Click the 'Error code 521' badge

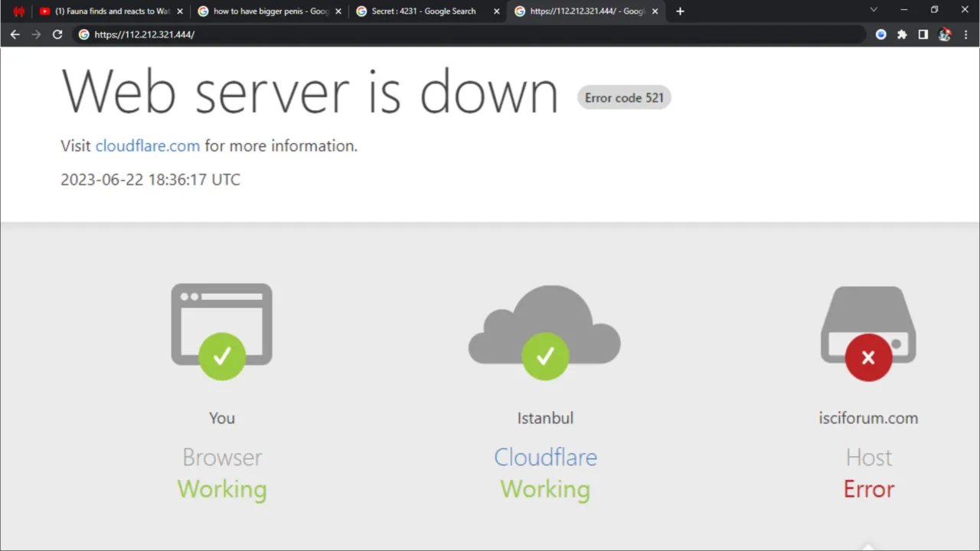[x=624, y=97]
